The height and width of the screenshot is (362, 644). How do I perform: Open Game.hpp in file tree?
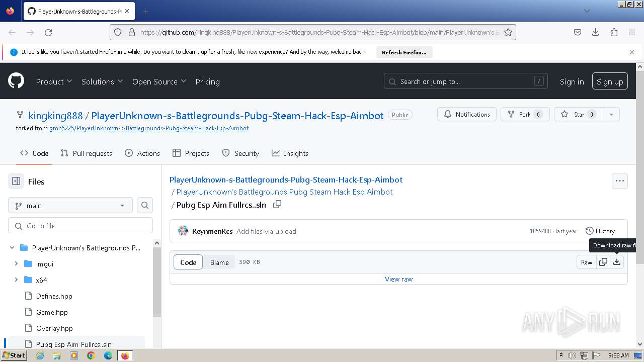click(x=52, y=312)
